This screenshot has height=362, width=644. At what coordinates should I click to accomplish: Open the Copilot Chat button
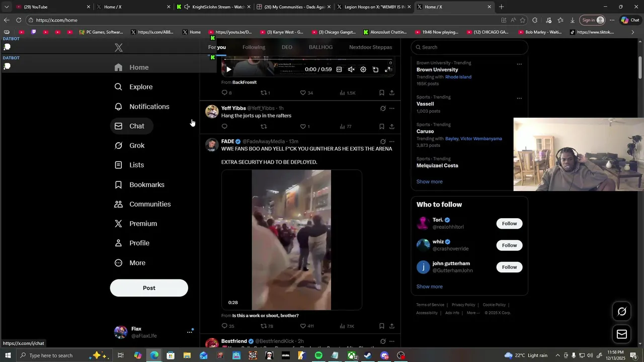tap(630, 20)
